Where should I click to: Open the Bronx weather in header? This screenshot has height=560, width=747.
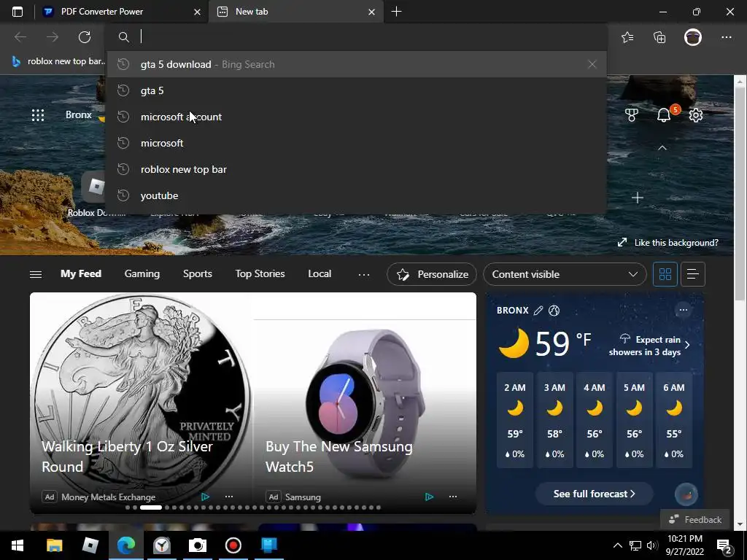pyautogui.click(x=85, y=114)
